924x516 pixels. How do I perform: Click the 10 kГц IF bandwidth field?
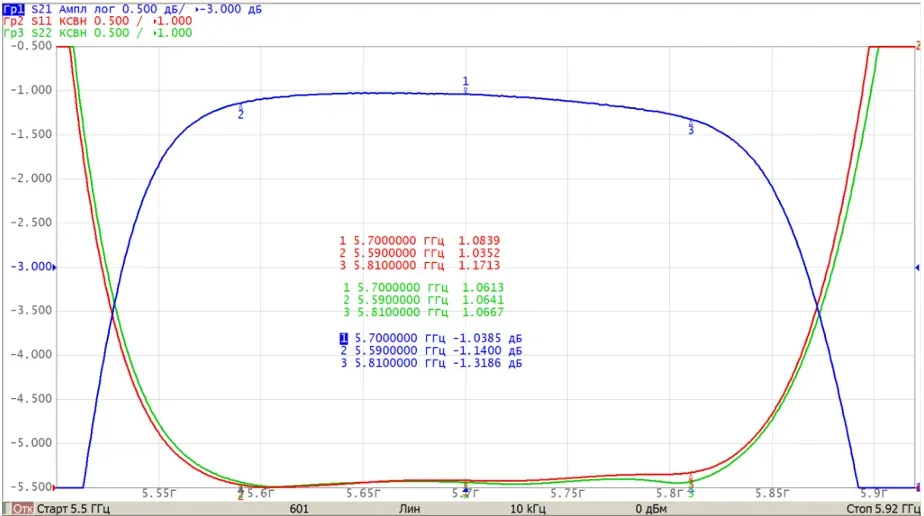click(x=527, y=509)
